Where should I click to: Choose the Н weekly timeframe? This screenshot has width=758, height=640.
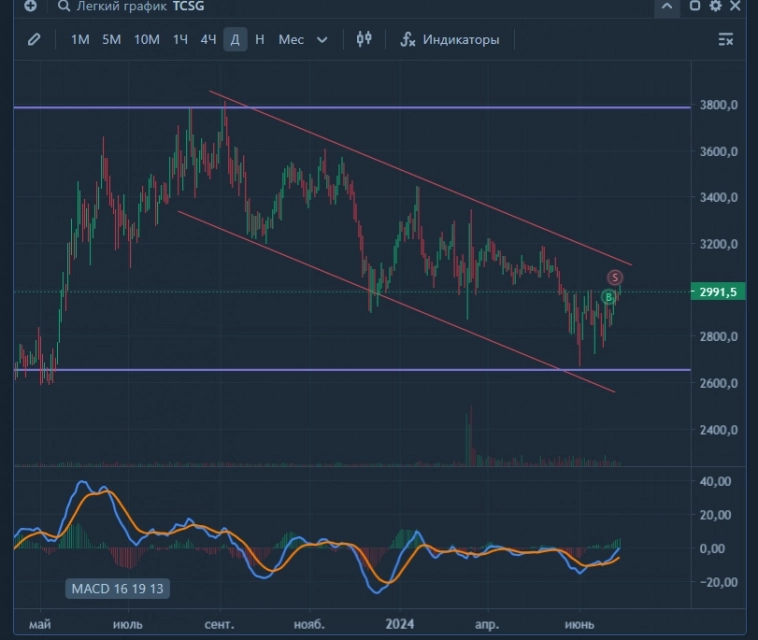coord(260,40)
